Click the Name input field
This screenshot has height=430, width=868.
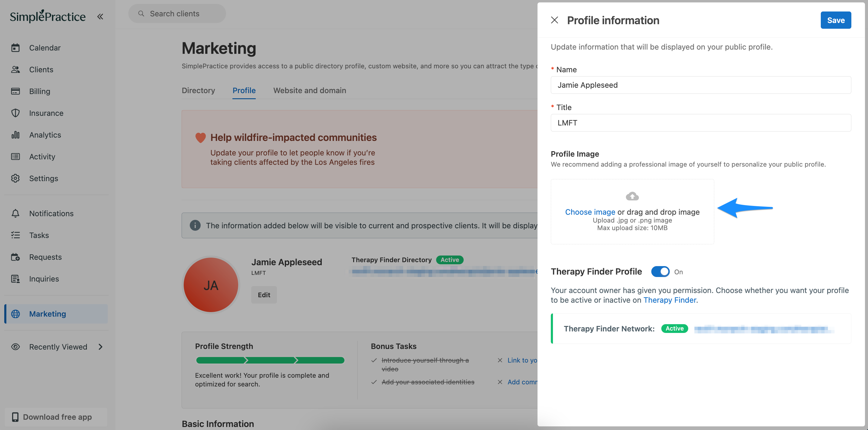(701, 85)
